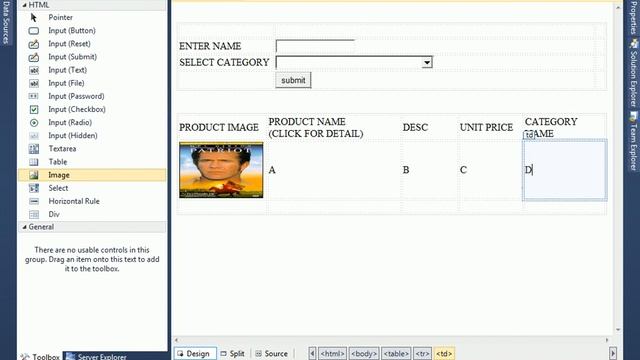Select the <tr> tag breadcrumb
Image resolution: width=640 pixels, height=360 pixels.
pos(422,353)
